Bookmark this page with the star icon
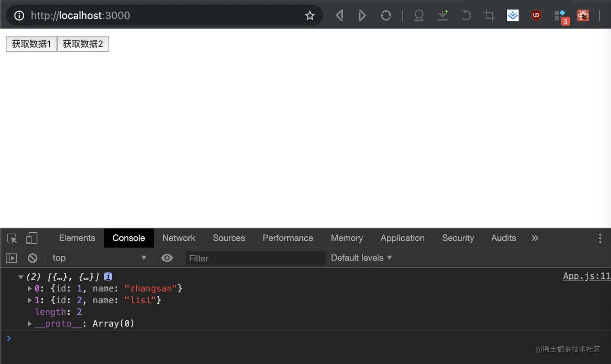This screenshot has width=611, height=364. [310, 16]
